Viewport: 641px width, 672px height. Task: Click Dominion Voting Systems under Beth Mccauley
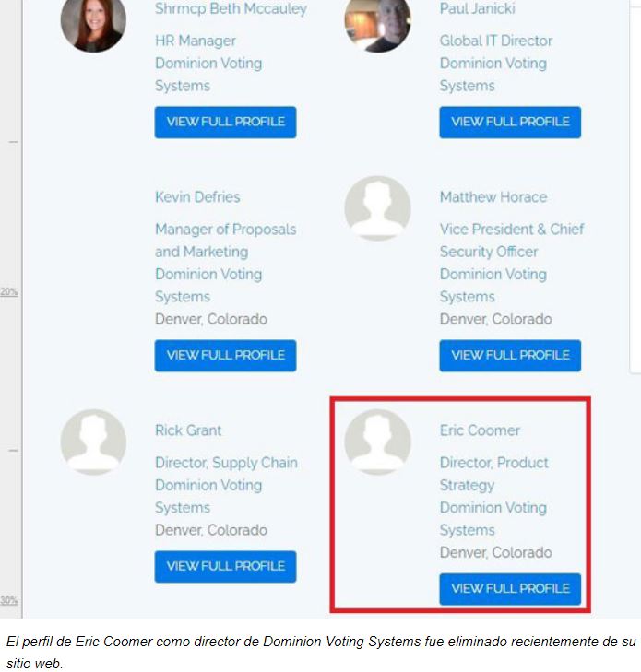pyautogui.click(x=208, y=75)
